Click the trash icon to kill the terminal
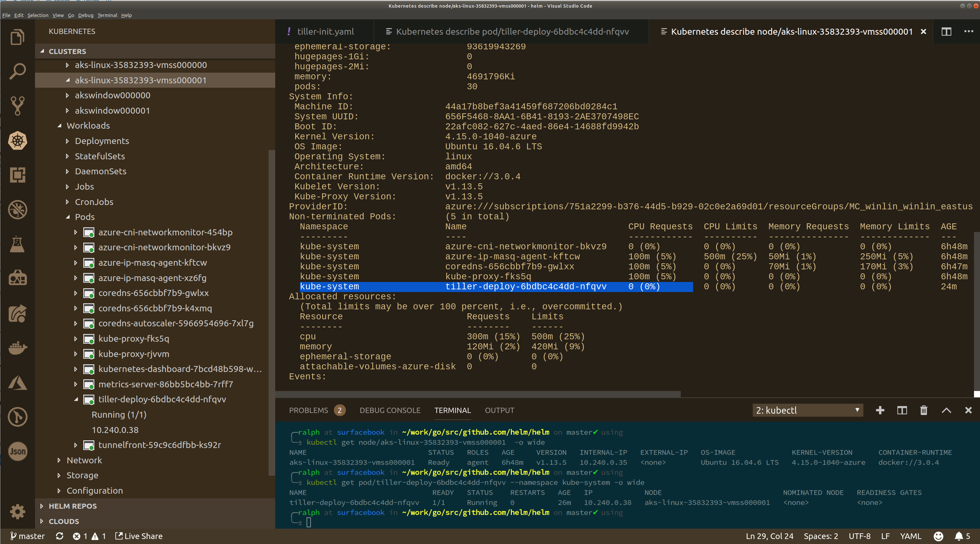The height and width of the screenshot is (544, 980). click(924, 410)
